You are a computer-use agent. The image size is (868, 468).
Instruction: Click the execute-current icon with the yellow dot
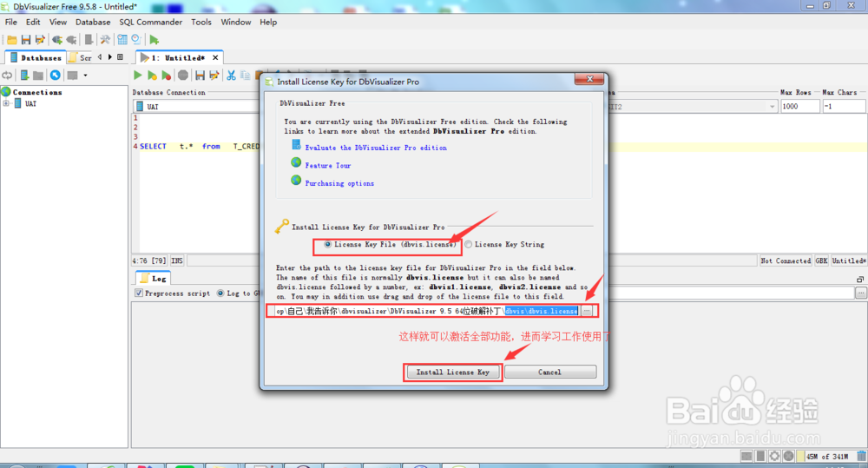152,76
